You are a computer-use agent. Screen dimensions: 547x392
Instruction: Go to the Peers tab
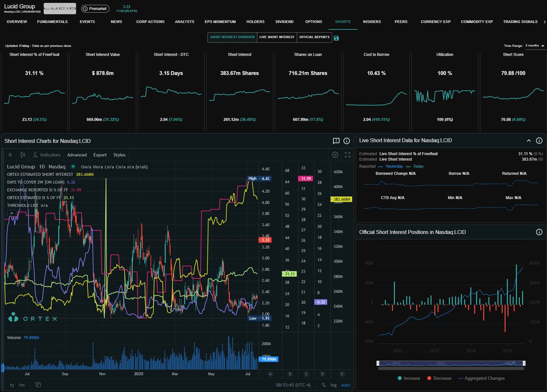click(401, 21)
